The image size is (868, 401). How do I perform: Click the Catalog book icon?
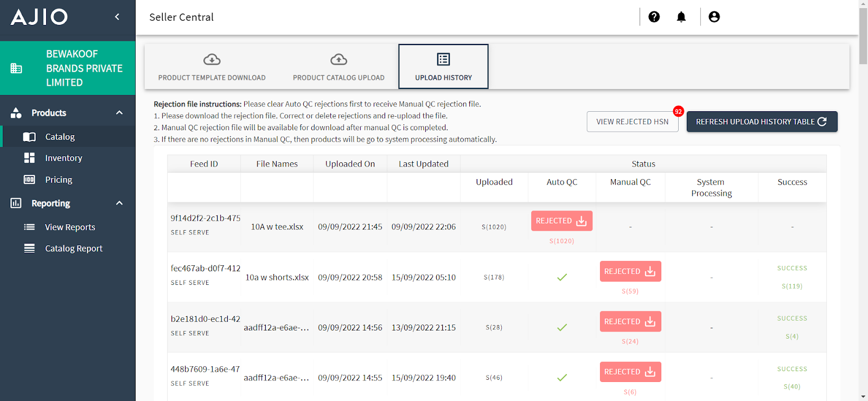(29, 137)
